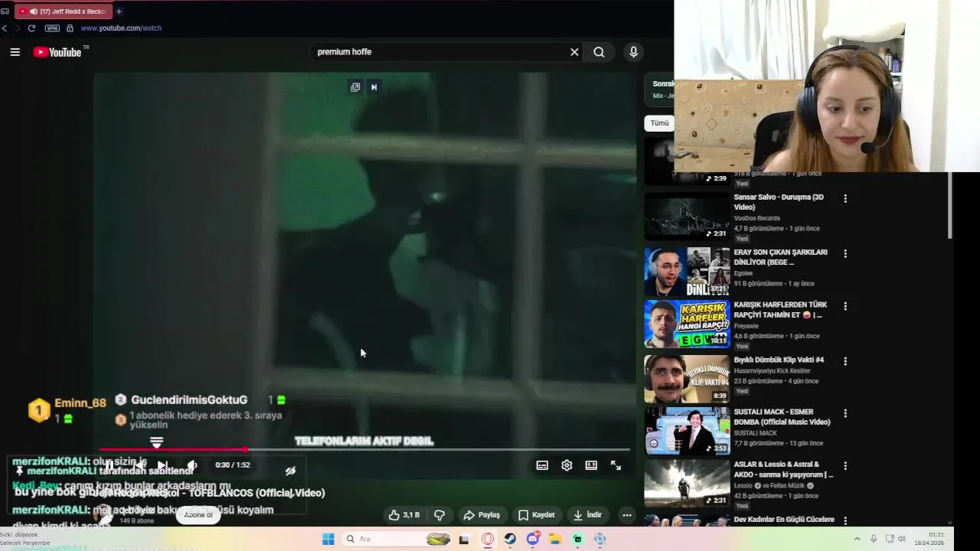Play the 'HANGİ RAPÇİ' thumbnail marked 10:11
This screenshot has height=551, width=980.
(x=687, y=324)
